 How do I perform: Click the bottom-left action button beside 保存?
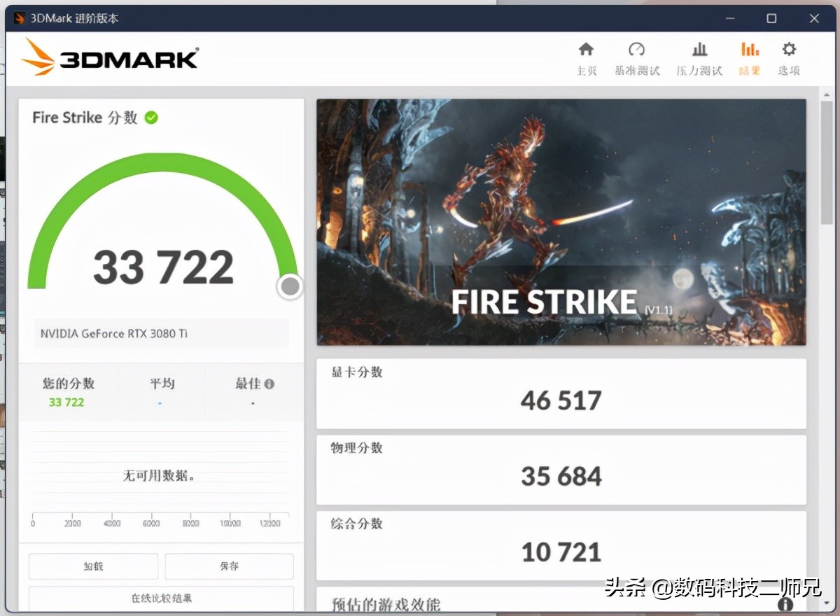coord(93,566)
